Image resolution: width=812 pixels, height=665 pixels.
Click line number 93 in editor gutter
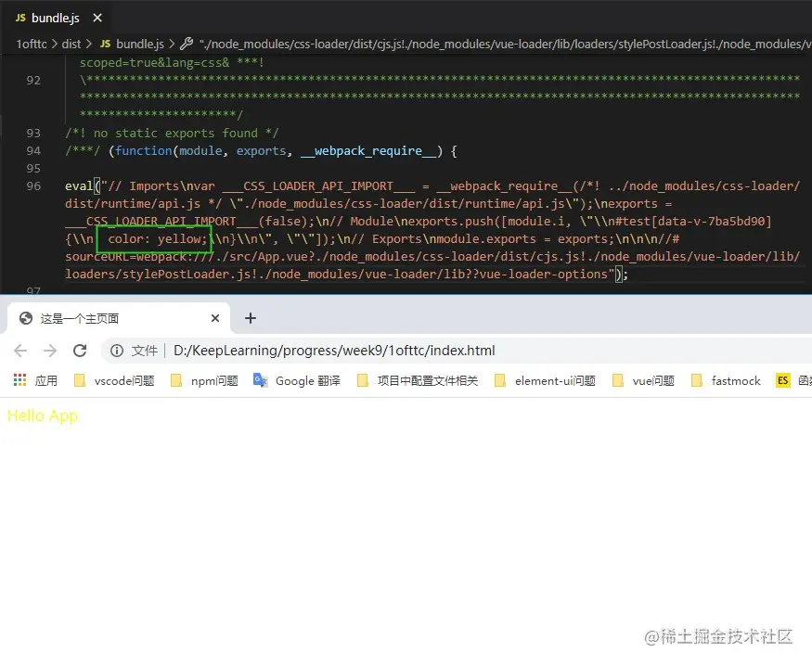tap(33, 133)
